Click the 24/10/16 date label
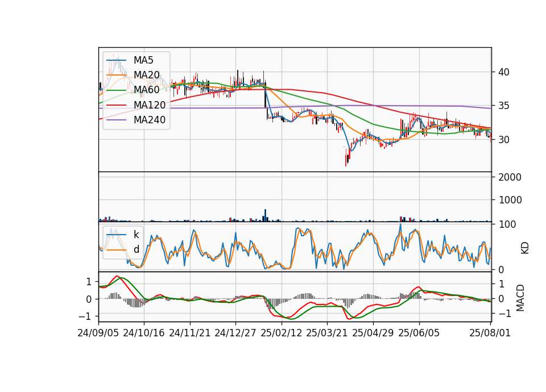 point(144,333)
